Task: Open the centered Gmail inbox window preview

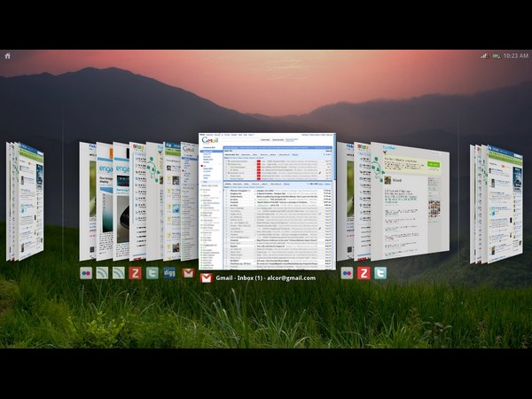Action: pos(267,201)
